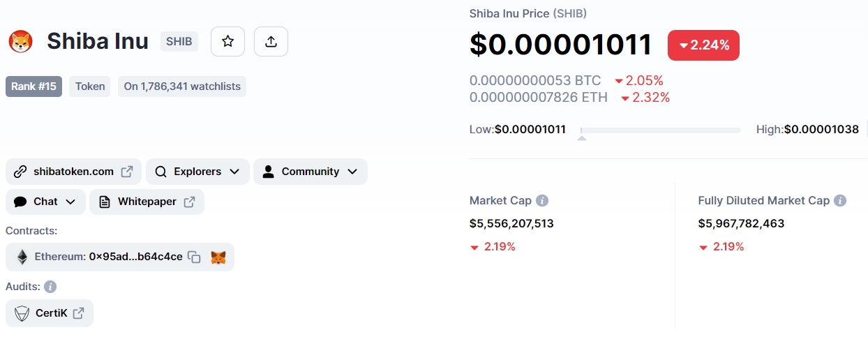Expand the Explorers dropdown
868x339 pixels.
tap(197, 172)
